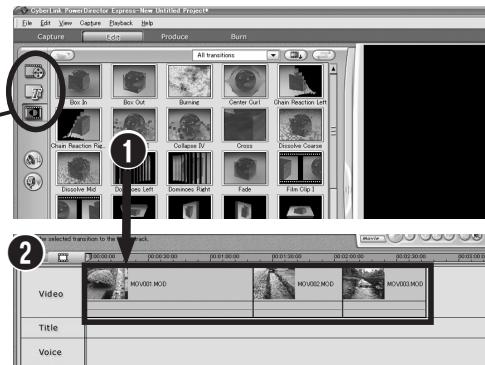The height and width of the screenshot is (365, 485).
Task: Click the 00:01:00:00 mark on timeline ruler
Action: [224, 256]
